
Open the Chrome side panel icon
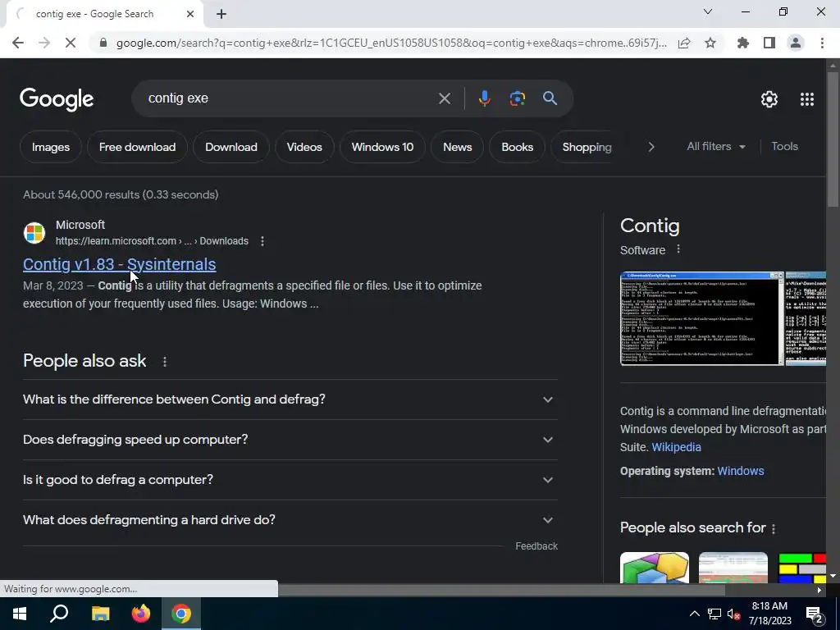click(769, 43)
